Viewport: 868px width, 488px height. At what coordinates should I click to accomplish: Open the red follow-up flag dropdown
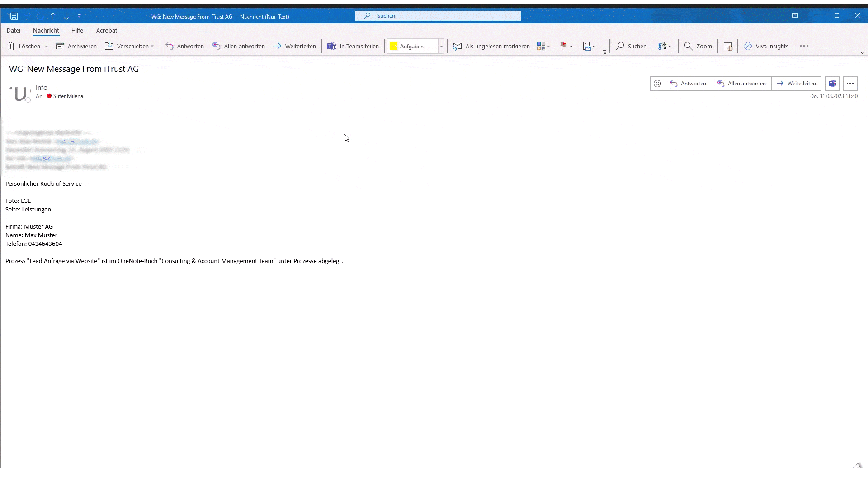[x=566, y=46]
